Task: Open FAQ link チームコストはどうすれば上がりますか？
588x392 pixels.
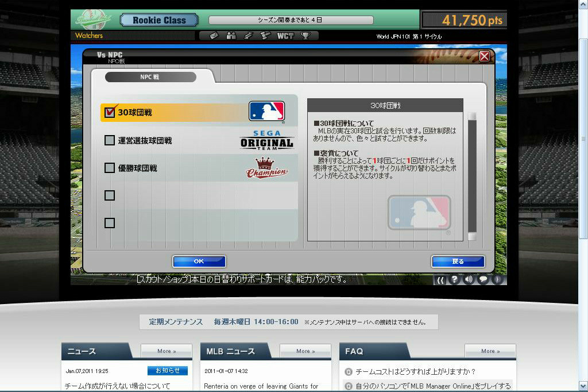Action: [x=416, y=371]
